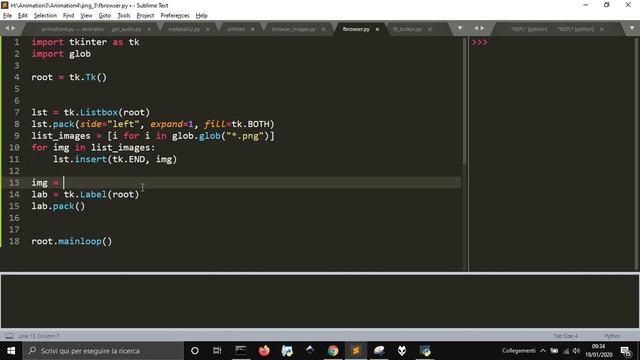The width and height of the screenshot is (640, 360).
Task: Change Python syntax in status bar
Action: (x=612, y=336)
